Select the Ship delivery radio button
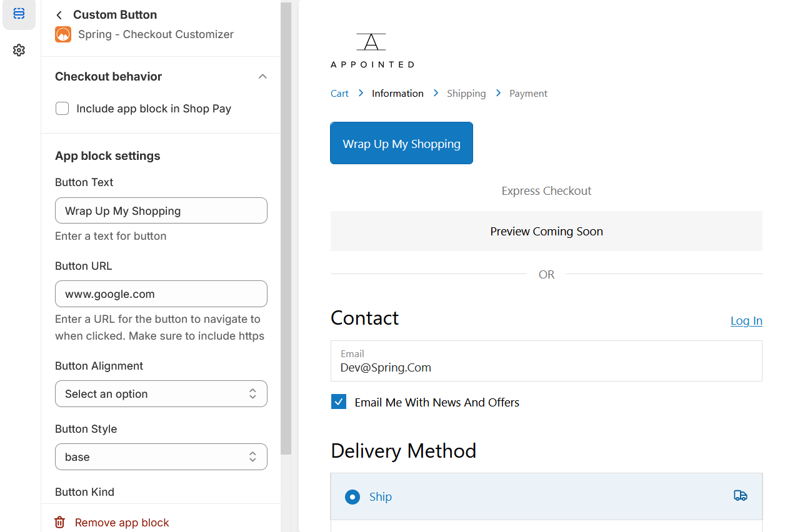 (x=352, y=497)
